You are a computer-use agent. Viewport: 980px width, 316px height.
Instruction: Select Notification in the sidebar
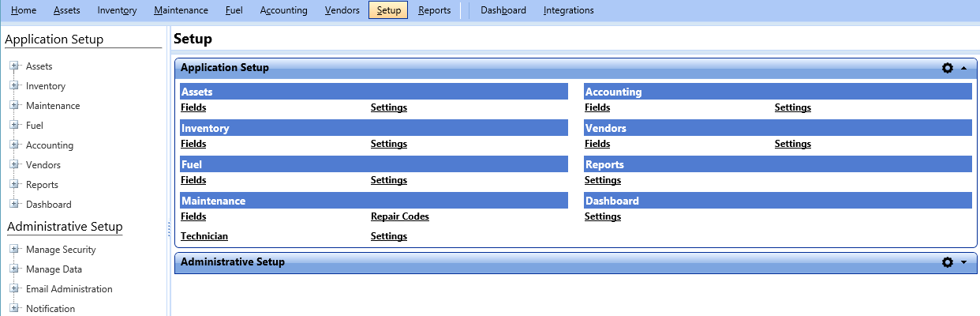tap(50, 309)
